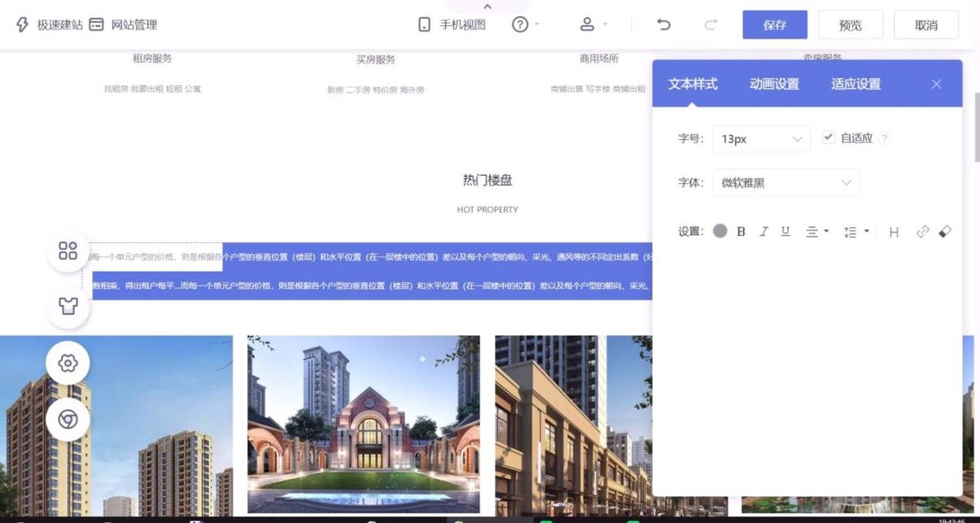Viewport: 980px width, 523px height.
Task: Apply underline to the text
Action: pyautogui.click(x=785, y=231)
